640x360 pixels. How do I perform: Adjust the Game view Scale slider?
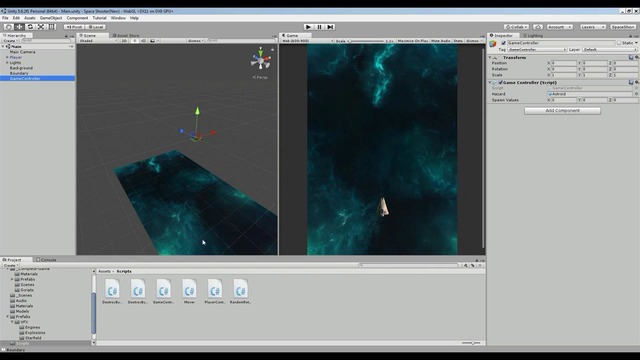[366, 41]
